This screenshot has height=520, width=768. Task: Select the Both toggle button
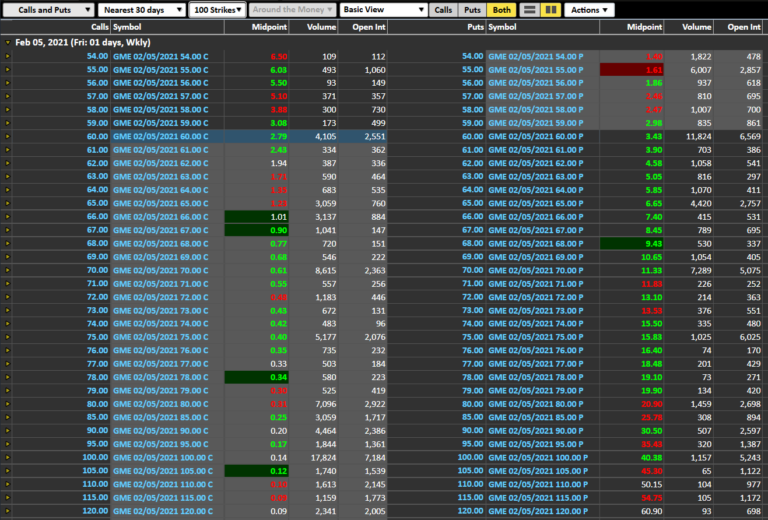coord(502,10)
